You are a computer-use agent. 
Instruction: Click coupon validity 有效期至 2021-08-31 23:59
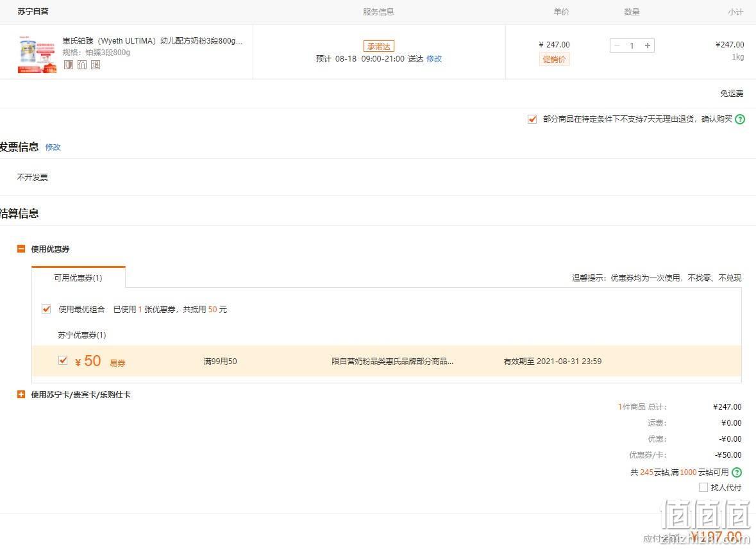click(x=553, y=361)
